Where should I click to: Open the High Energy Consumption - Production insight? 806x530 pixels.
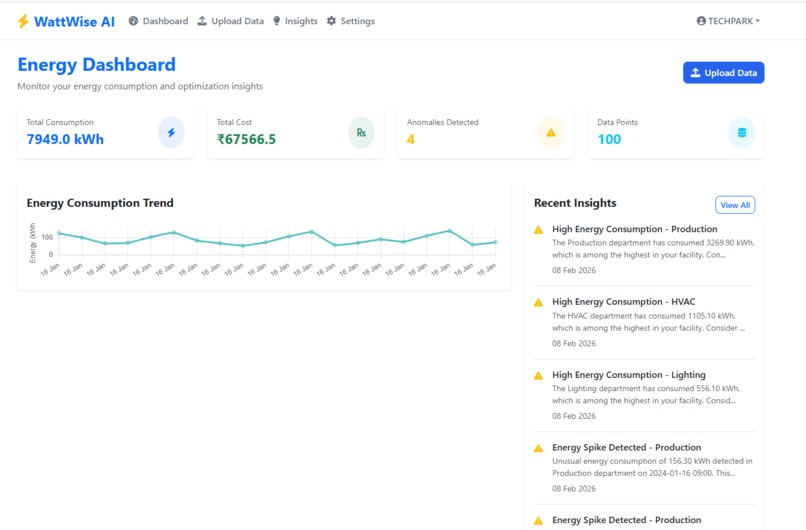pyautogui.click(x=634, y=229)
